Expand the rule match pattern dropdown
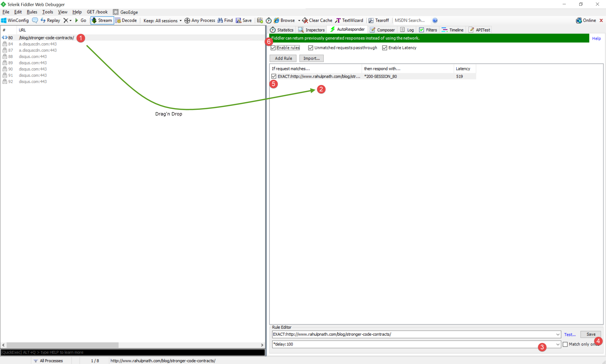The height and width of the screenshot is (364, 606). pos(558,334)
